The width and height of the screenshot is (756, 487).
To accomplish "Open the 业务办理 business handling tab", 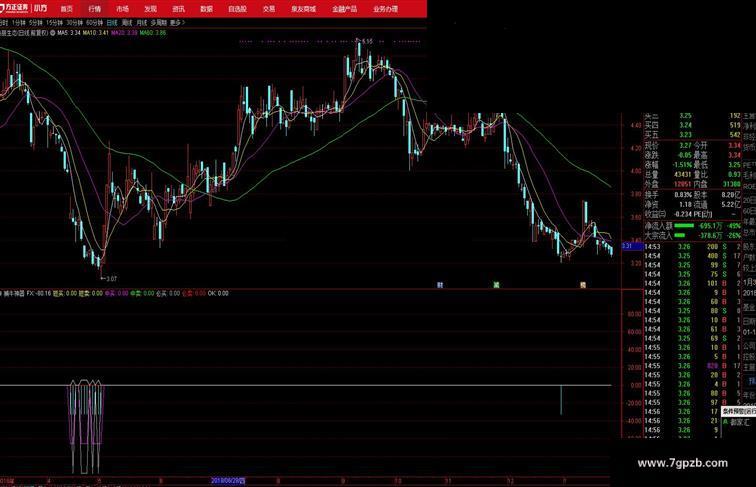I will pyautogui.click(x=385, y=9).
